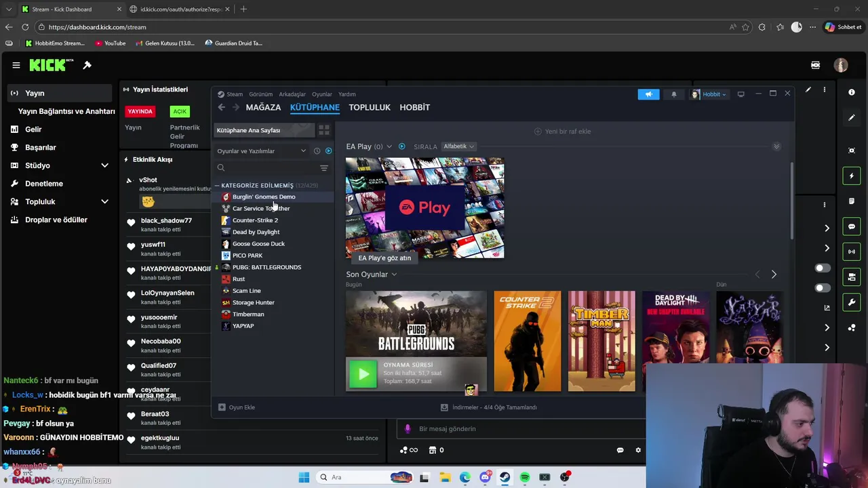Toggle the lower switch in Kick settings panel
Viewport: 868px width, 488px height.
coord(822,288)
